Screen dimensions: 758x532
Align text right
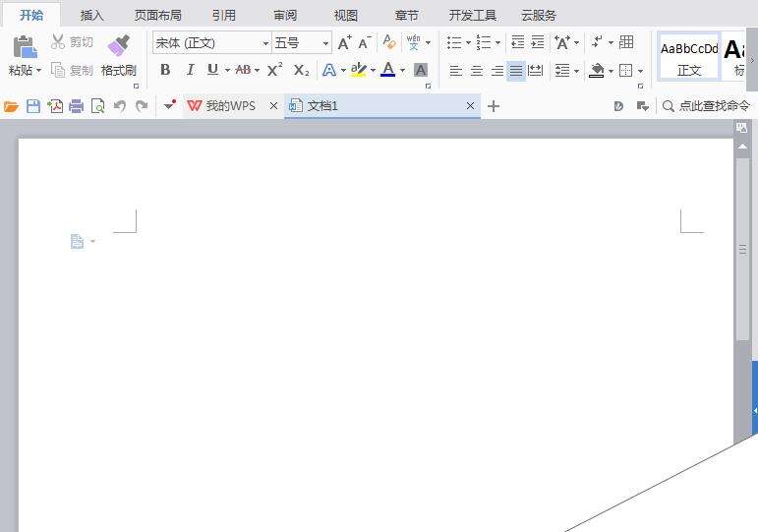(x=496, y=71)
